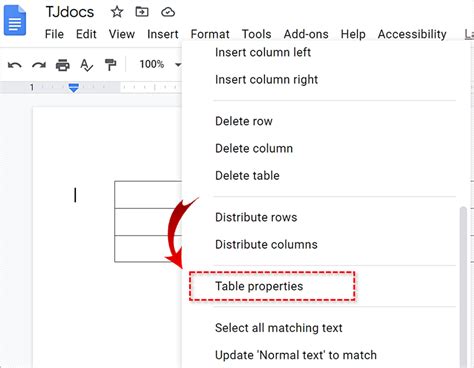Open the Edit menu

[x=86, y=34]
